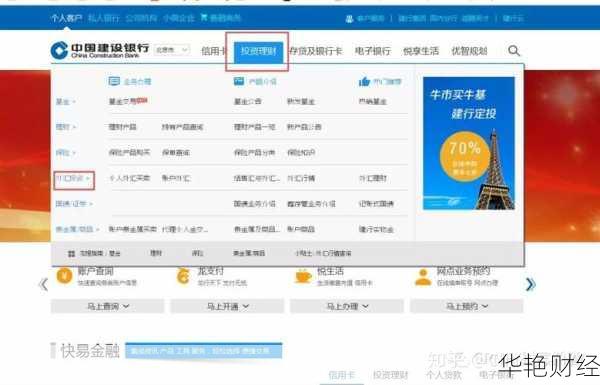The image size is (600, 385).
Task: Click the 悦生活 coffee cup icon
Action: (x=303, y=276)
